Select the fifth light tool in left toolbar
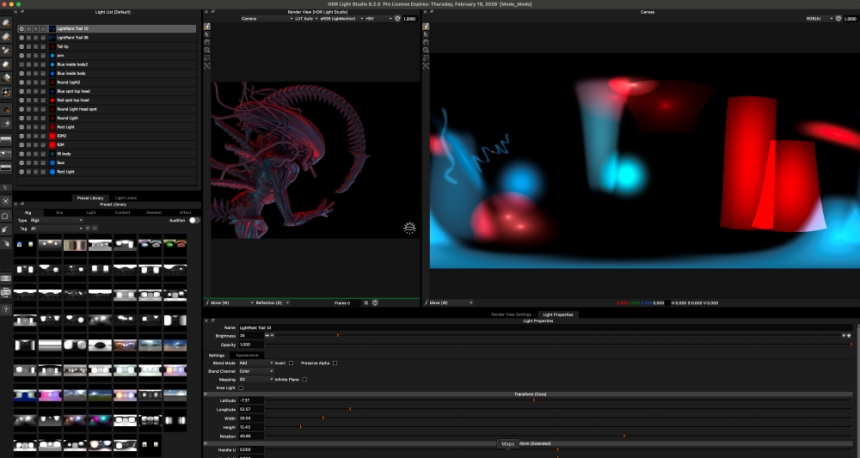The image size is (860, 458). coord(6,78)
